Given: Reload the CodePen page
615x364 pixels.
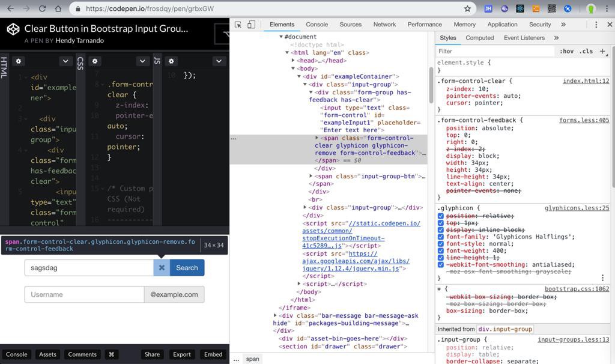Looking at the screenshot, I should [x=42, y=8].
